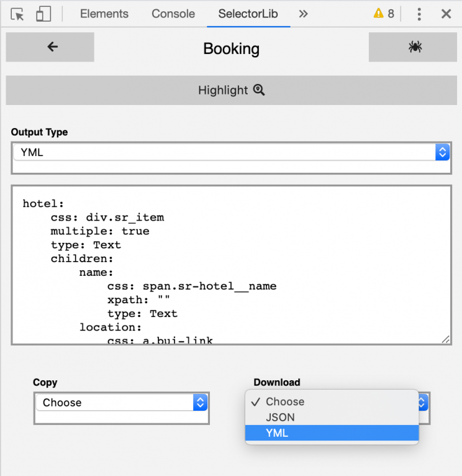The height and width of the screenshot is (476, 462).
Task: Click the spider icon button
Action: 413,47
